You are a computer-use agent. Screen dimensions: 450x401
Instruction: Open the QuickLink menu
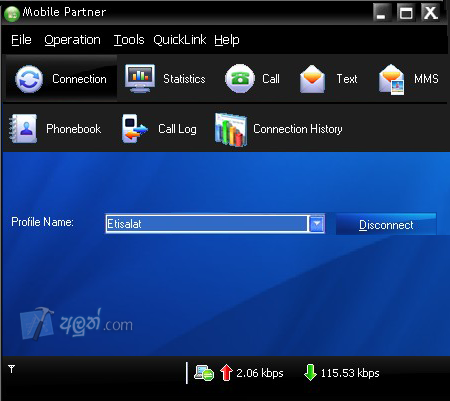[x=180, y=40]
